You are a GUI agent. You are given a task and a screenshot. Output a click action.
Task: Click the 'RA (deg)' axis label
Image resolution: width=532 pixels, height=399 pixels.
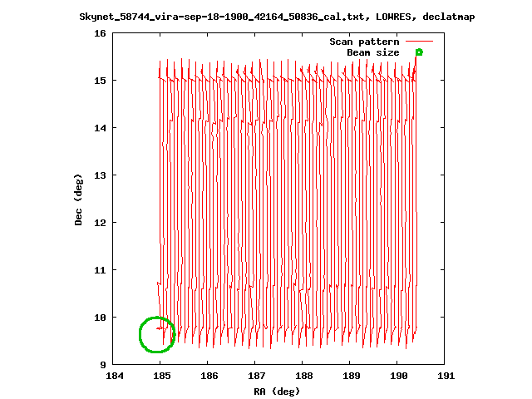(277, 392)
